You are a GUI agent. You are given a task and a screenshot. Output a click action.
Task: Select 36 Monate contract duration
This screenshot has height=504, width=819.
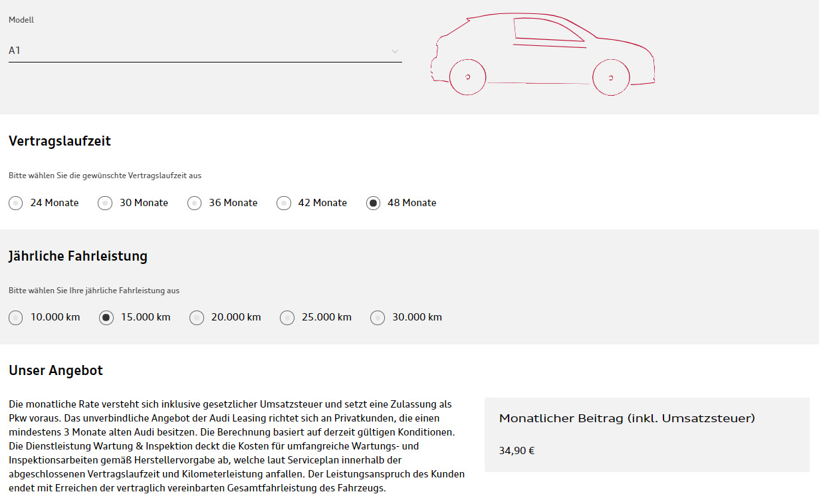pyautogui.click(x=194, y=203)
